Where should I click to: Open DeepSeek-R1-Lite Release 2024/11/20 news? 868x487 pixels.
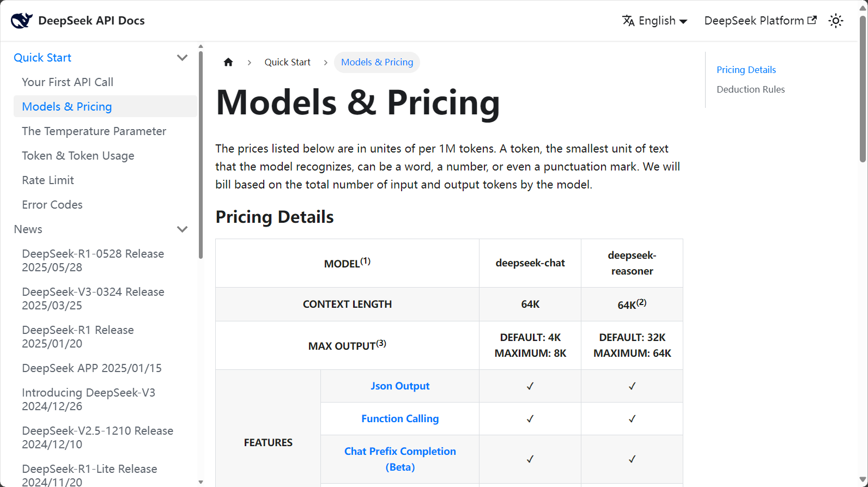tap(89, 475)
